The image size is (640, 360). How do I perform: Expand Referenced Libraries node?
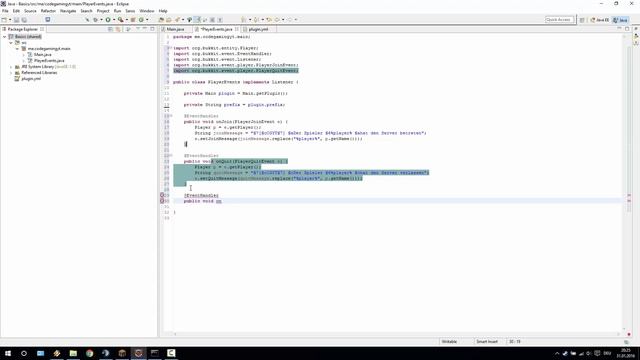pyautogui.click(x=11, y=73)
